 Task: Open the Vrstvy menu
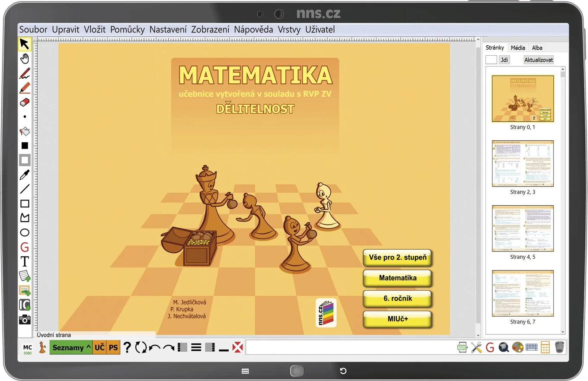[289, 29]
